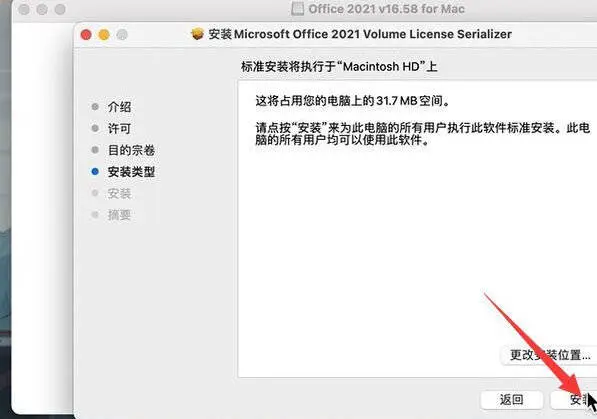The image size is (597, 419).
Task: Start installation with the 安装 button
Action: click(x=574, y=400)
